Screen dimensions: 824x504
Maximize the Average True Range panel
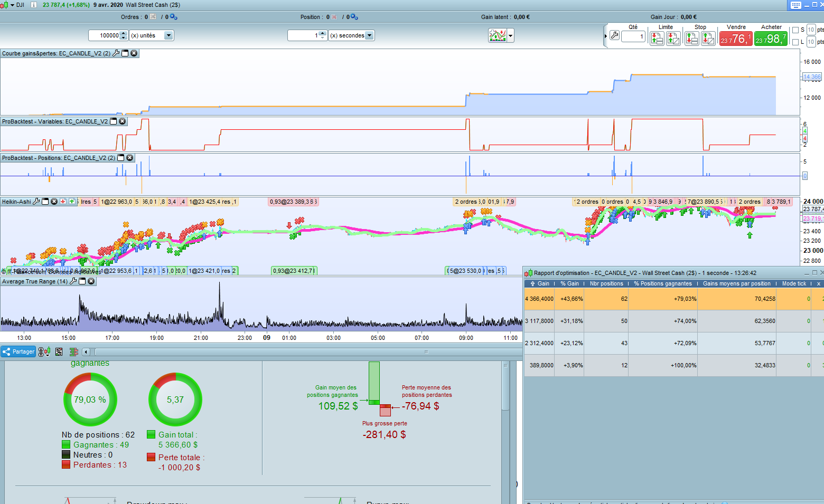coord(82,281)
